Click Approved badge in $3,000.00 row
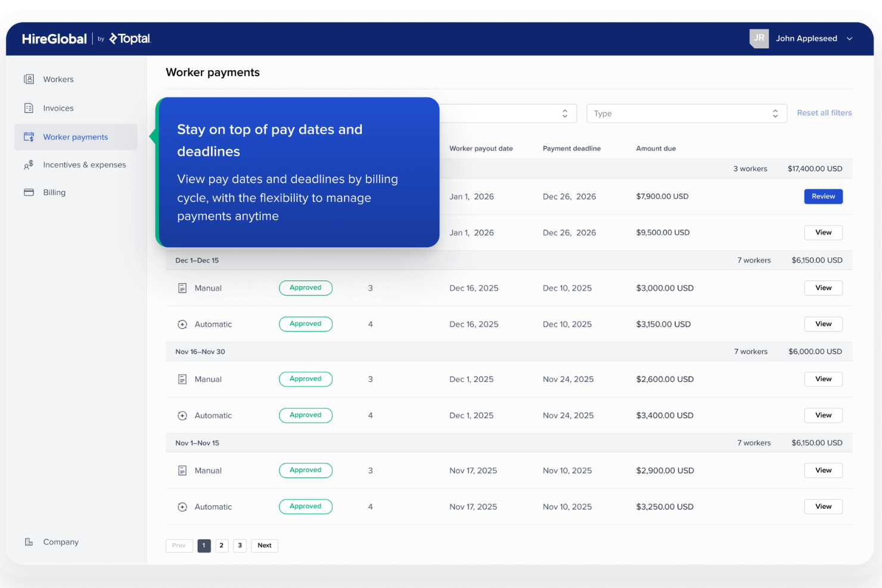Viewport: 882px width, 588px height. pyautogui.click(x=306, y=288)
